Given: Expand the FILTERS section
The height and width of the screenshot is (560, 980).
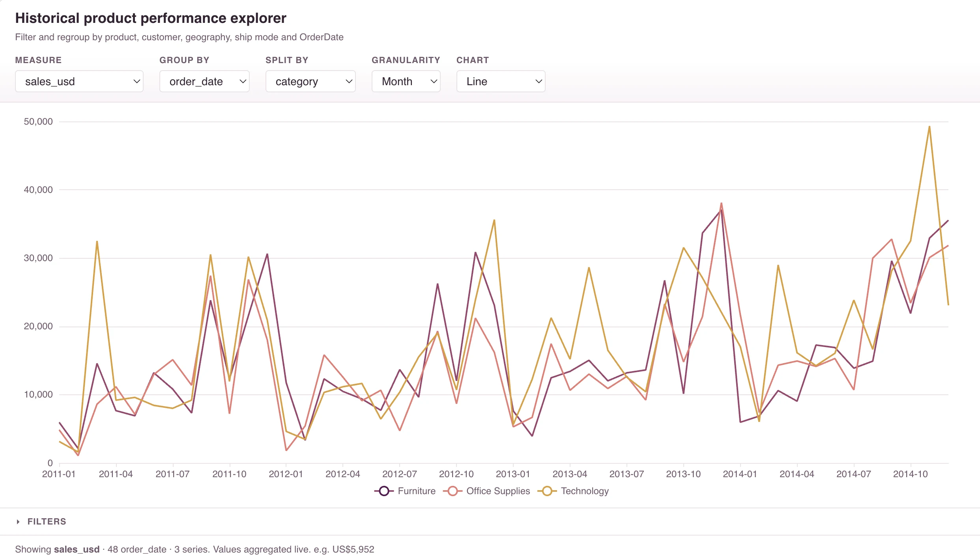Looking at the screenshot, I should pos(41,521).
